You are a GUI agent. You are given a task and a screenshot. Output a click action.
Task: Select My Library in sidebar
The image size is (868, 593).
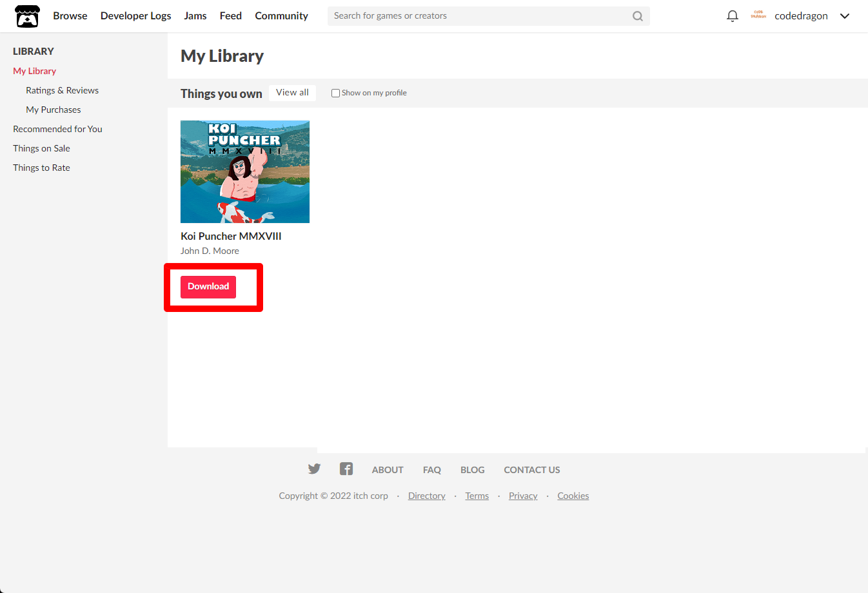(35, 71)
